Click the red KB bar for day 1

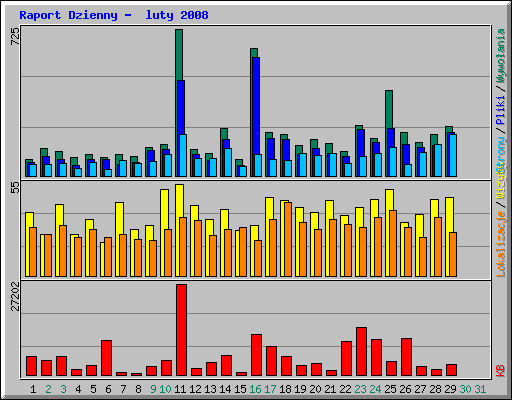31,366
